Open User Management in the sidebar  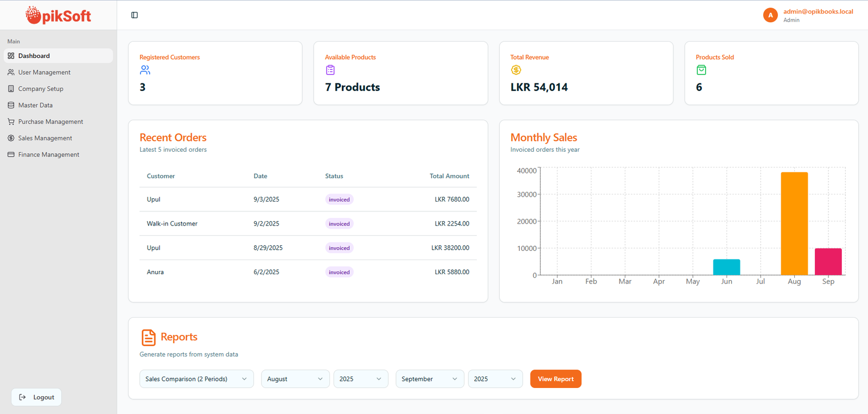pyautogui.click(x=44, y=73)
